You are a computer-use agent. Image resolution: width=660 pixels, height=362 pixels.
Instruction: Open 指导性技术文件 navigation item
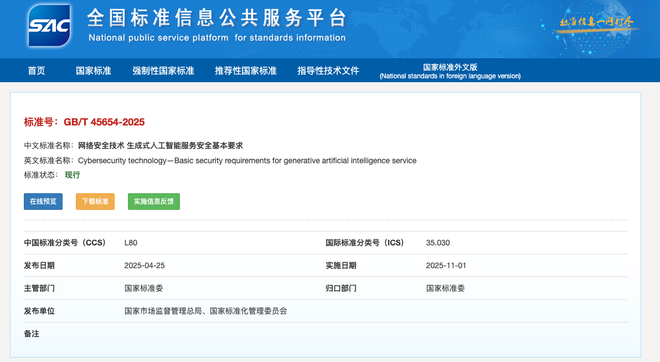click(328, 71)
